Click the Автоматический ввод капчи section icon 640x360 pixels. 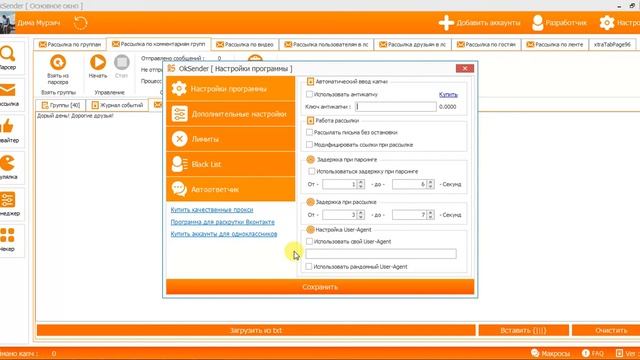point(310,82)
